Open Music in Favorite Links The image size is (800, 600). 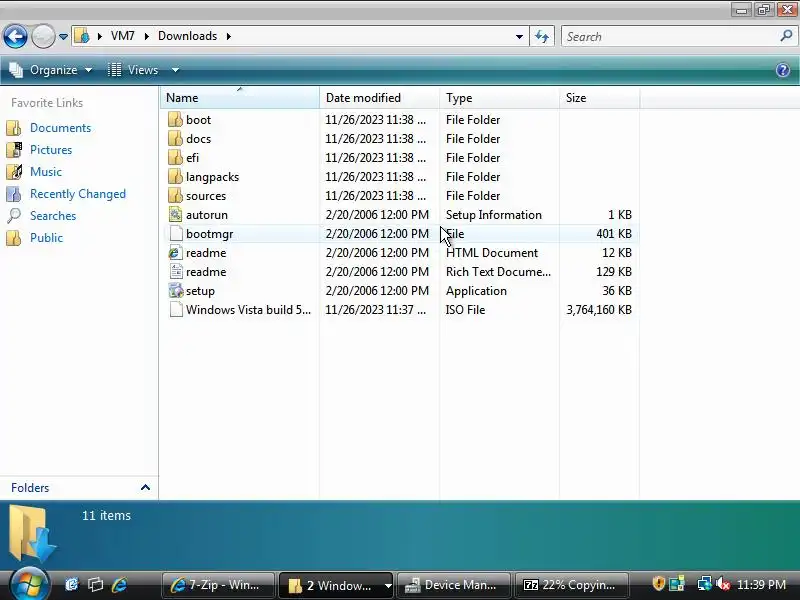tap(46, 171)
